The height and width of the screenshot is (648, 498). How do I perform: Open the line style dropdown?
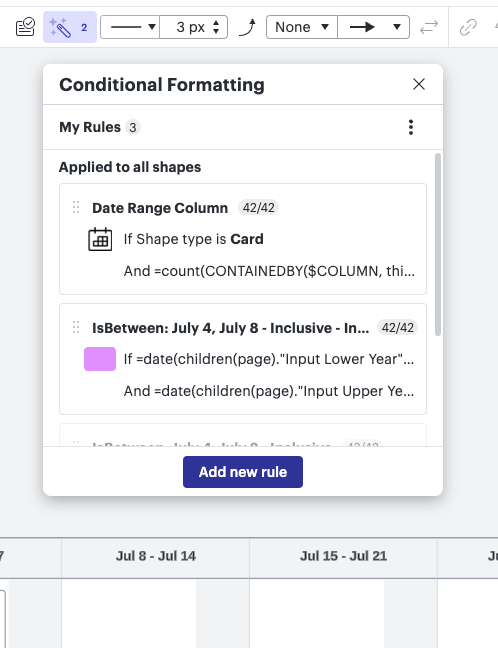tap(130, 27)
